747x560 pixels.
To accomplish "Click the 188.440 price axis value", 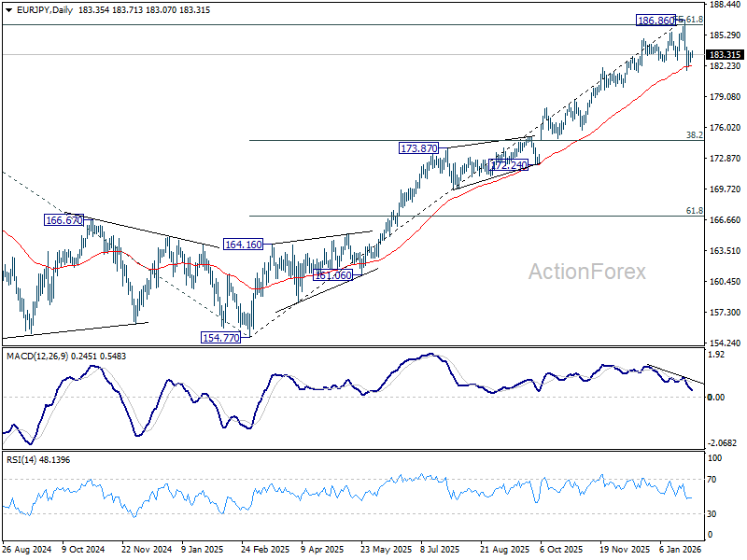I will pos(726,5).
